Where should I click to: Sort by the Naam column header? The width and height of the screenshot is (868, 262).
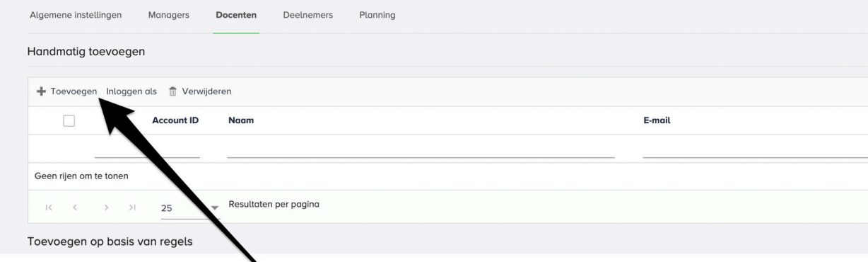(241, 120)
